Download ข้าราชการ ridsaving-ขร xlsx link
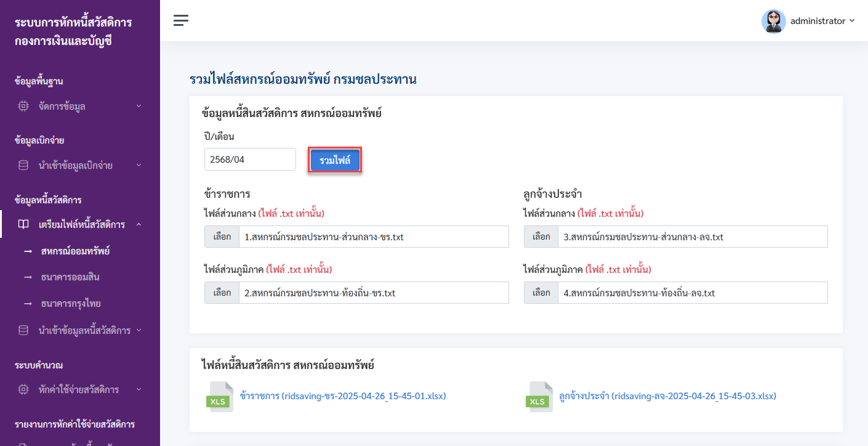868x446 pixels. click(x=343, y=396)
